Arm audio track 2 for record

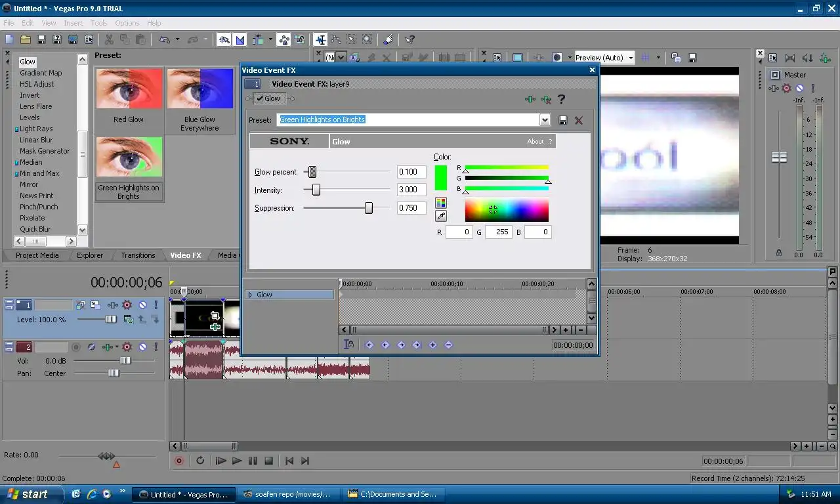coord(76,347)
